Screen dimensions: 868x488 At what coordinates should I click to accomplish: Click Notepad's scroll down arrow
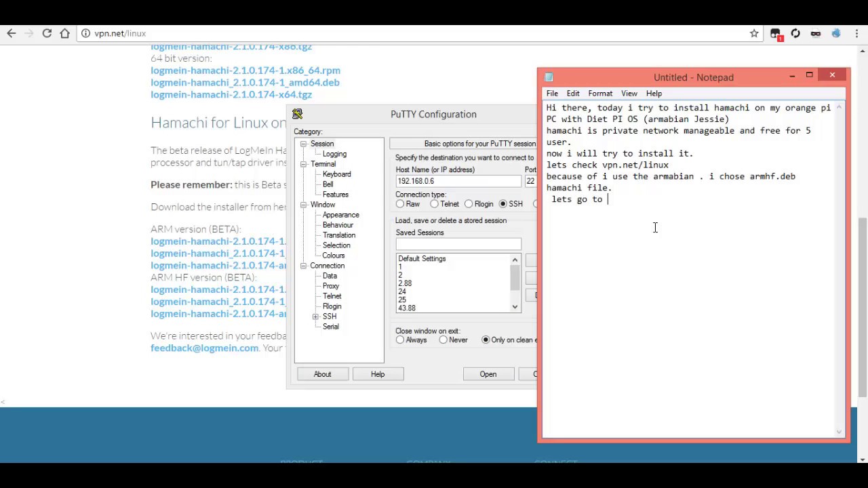(x=840, y=432)
